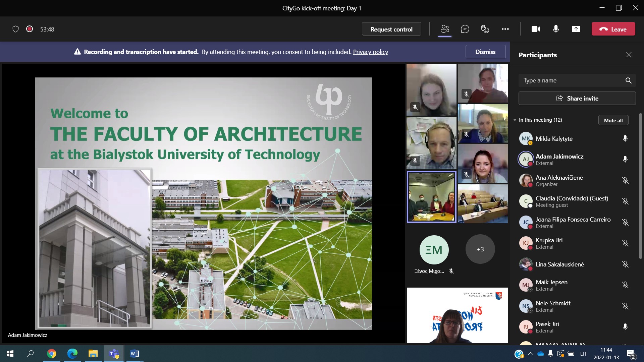Mute Milda Kalytytė's microphone
Screen dimensions: 644x362
625,138
